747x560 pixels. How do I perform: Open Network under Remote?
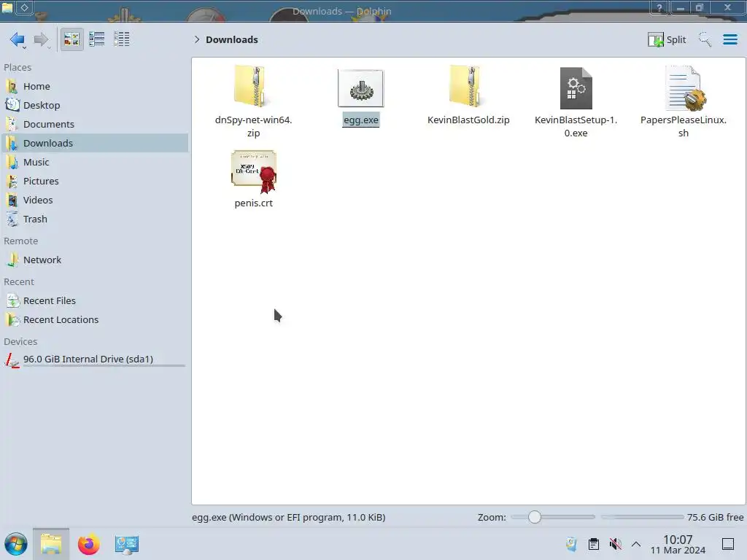(x=95, y=260)
